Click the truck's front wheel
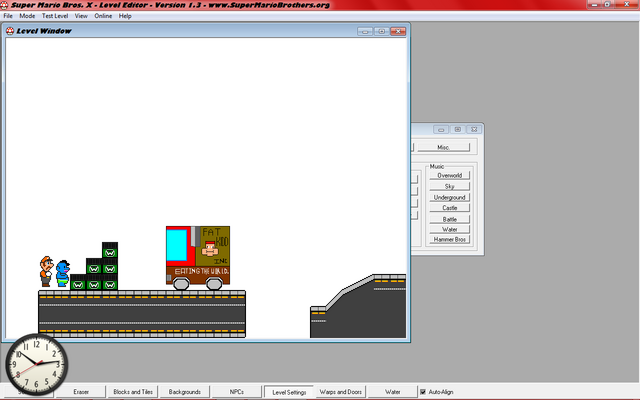Viewport: 640px width, 400px height. [x=181, y=283]
